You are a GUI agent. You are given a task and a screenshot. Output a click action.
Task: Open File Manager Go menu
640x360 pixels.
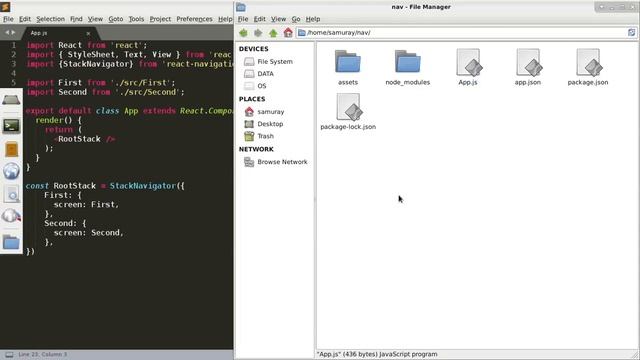pyautogui.click(x=296, y=19)
